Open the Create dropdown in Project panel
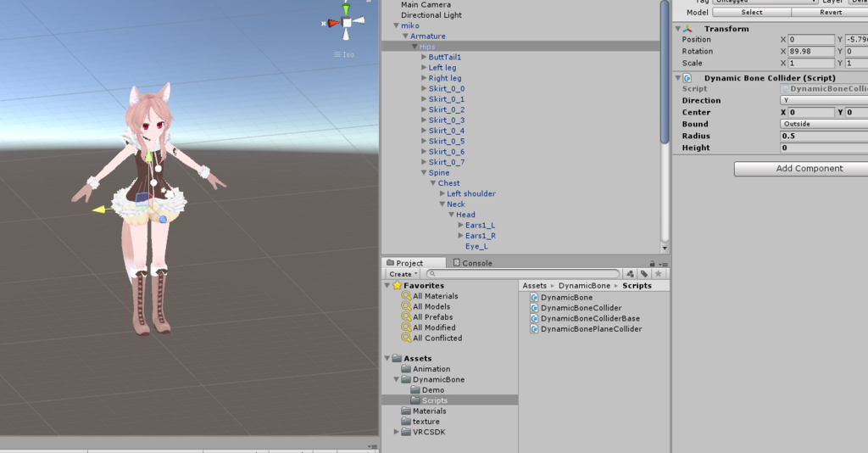 403,274
